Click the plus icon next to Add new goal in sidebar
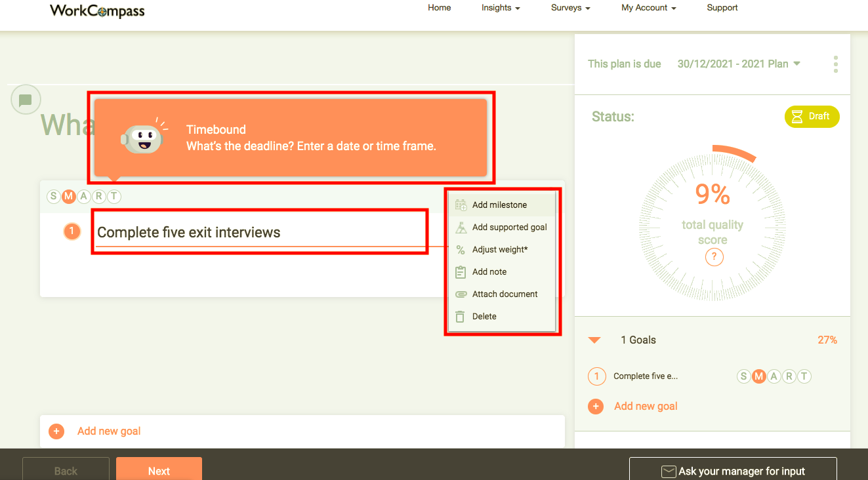868x480 pixels. 596,407
